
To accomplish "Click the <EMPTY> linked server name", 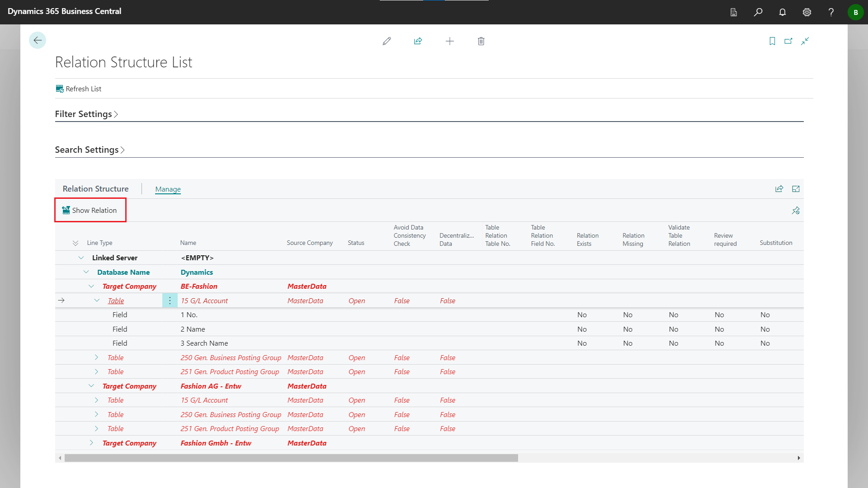I will [x=197, y=258].
